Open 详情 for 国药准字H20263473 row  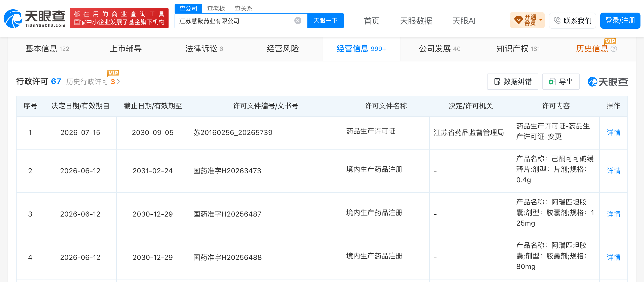pyautogui.click(x=614, y=171)
